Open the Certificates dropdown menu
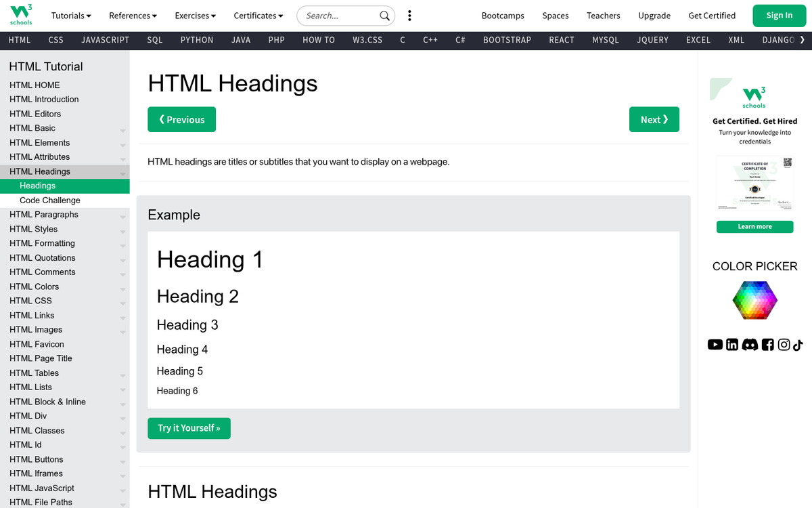The height and width of the screenshot is (508, 812). pyautogui.click(x=258, y=15)
